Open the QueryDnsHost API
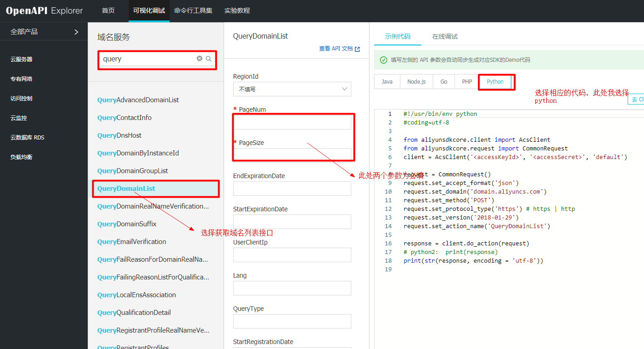 (x=120, y=135)
